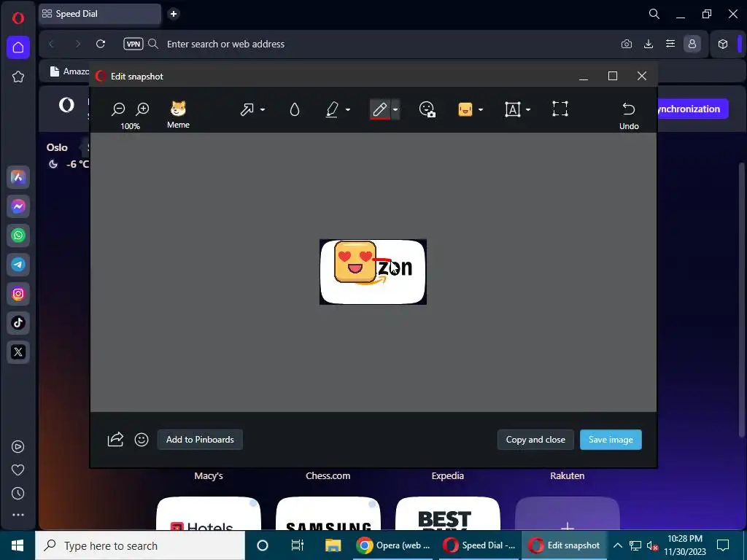The height and width of the screenshot is (560, 747).
Task: Open the Best Buy speed dial tile
Action: pyautogui.click(x=448, y=513)
